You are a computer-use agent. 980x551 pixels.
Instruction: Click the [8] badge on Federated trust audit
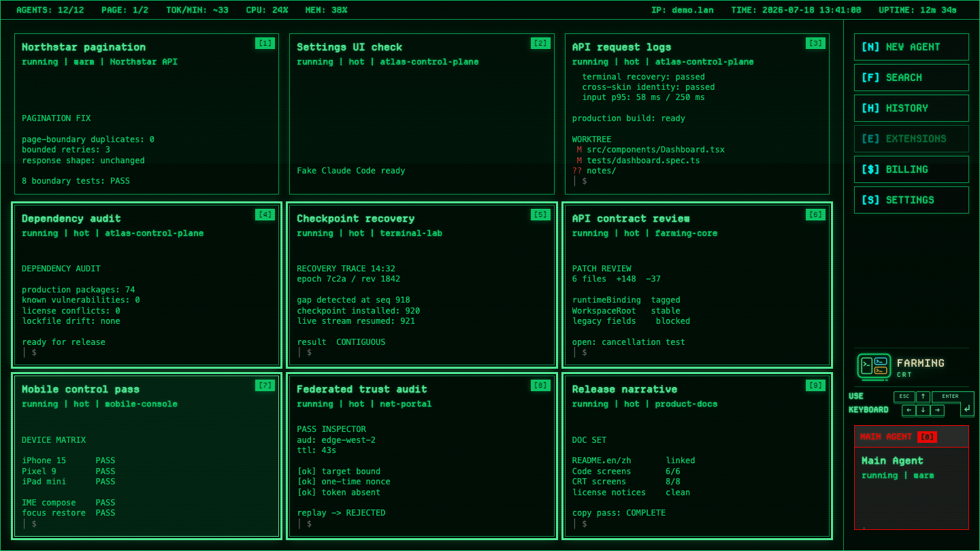(540, 386)
